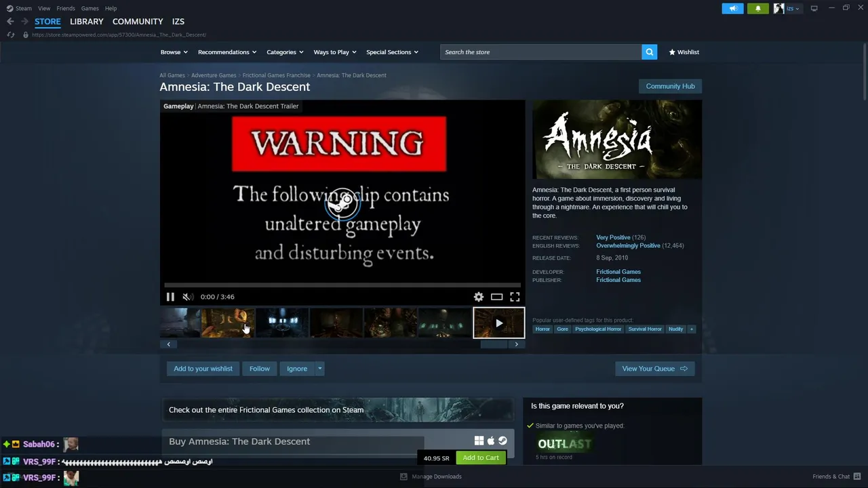
Task: Follow the game
Action: (259, 369)
